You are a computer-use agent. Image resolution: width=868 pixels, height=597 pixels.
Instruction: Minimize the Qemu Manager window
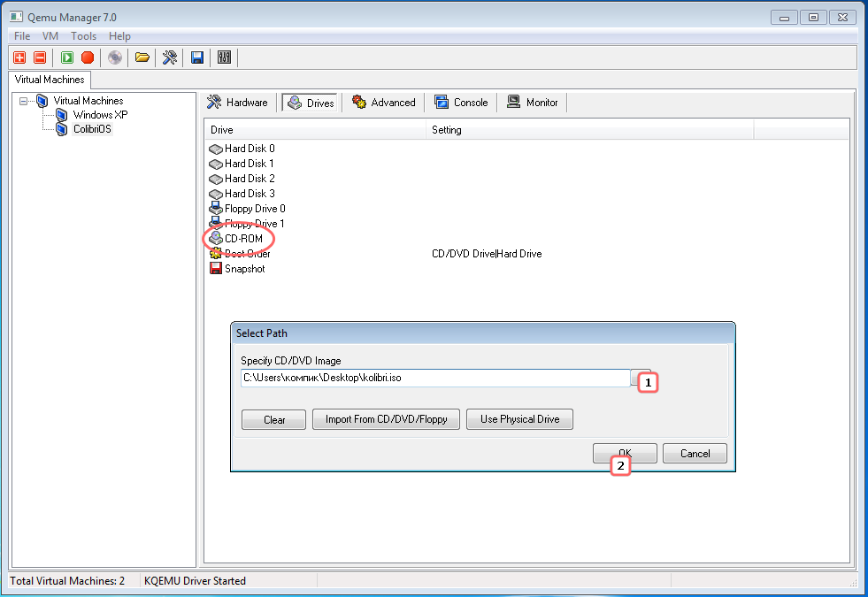click(784, 18)
